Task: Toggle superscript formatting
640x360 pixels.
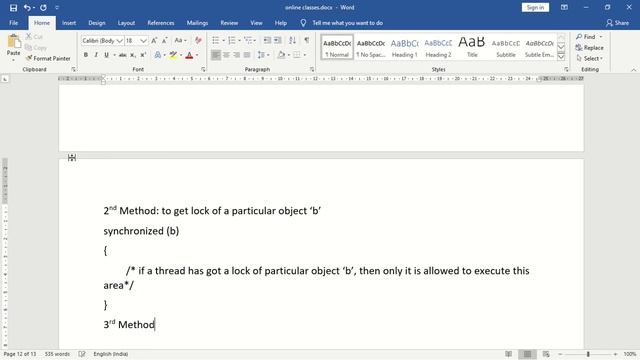Action: pyautogui.click(x=143, y=55)
